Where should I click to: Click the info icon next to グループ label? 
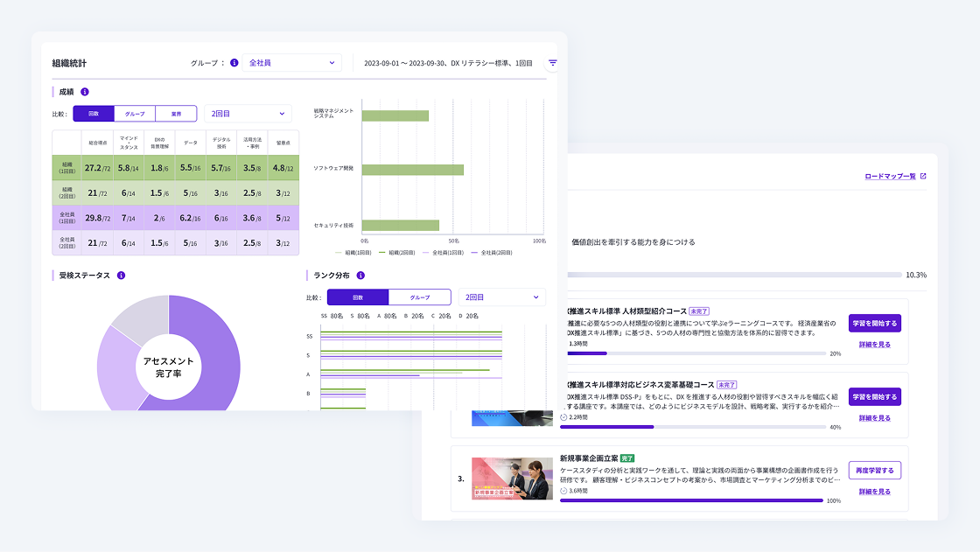pos(234,63)
